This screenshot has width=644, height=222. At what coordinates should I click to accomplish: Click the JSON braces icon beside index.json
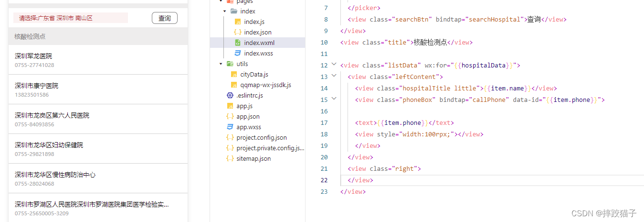pyautogui.click(x=238, y=33)
